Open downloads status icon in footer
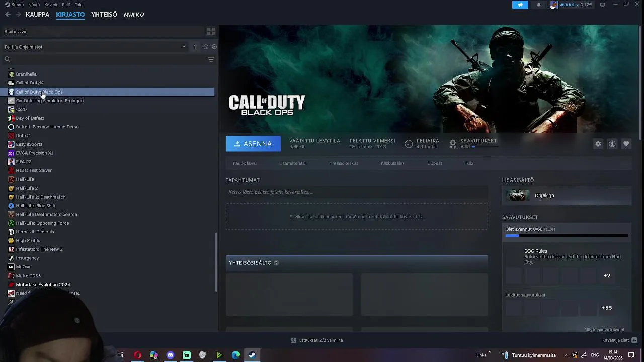The height and width of the screenshot is (362, 644). pos(293,340)
